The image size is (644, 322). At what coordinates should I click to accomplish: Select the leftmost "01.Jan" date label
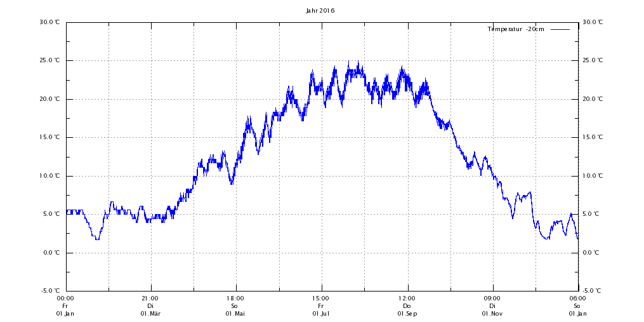tap(65, 314)
